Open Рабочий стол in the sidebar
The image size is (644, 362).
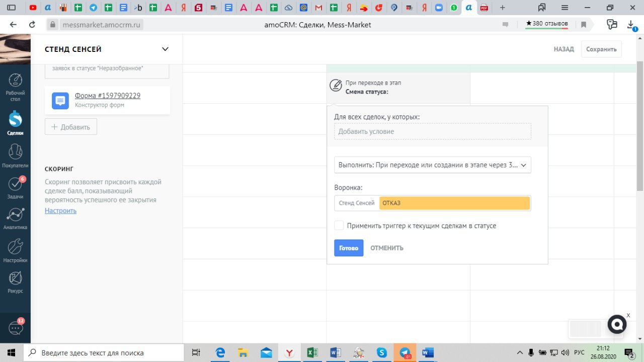coord(16,87)
